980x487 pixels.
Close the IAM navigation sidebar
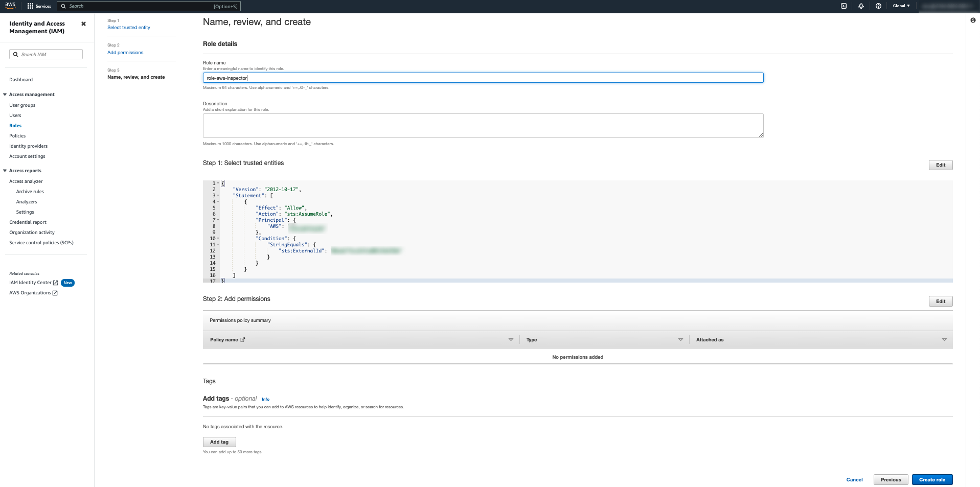pyautogui.click(x=83, y=24)
